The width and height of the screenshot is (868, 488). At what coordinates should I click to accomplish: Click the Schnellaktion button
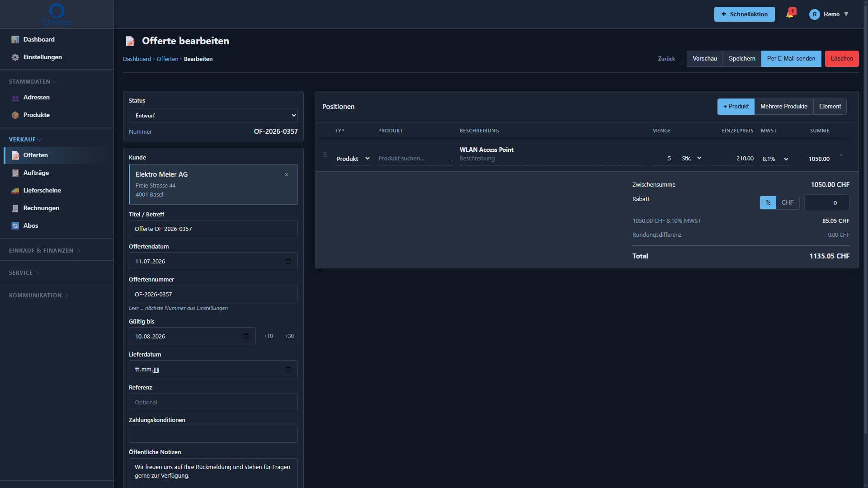744,14
